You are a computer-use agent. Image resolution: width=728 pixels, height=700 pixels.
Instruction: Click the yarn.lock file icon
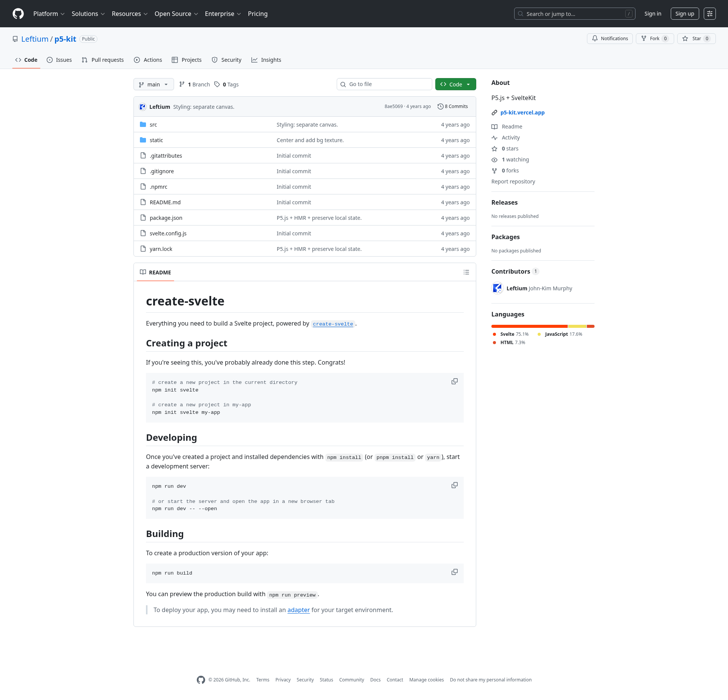coord(143,249)
